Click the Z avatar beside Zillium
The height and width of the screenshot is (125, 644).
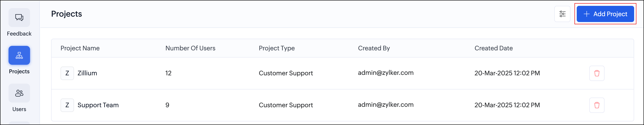[x=67, y=73]
